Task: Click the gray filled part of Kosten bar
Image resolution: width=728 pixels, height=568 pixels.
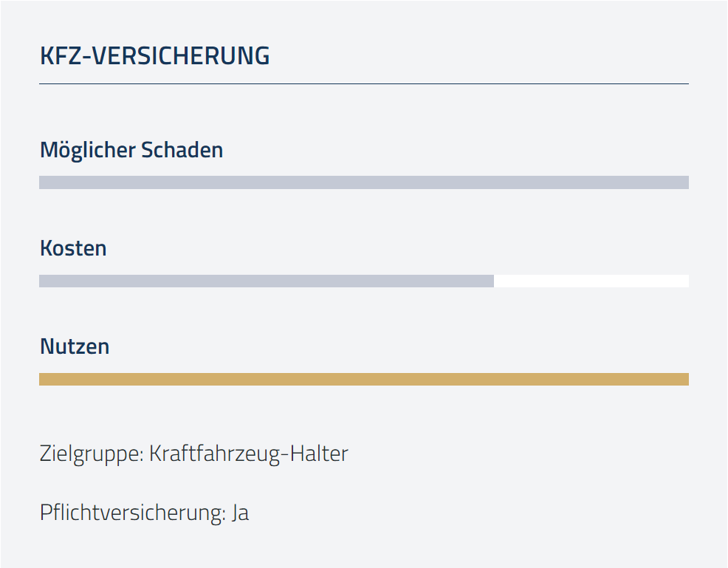Action: [x=267, y=281]
